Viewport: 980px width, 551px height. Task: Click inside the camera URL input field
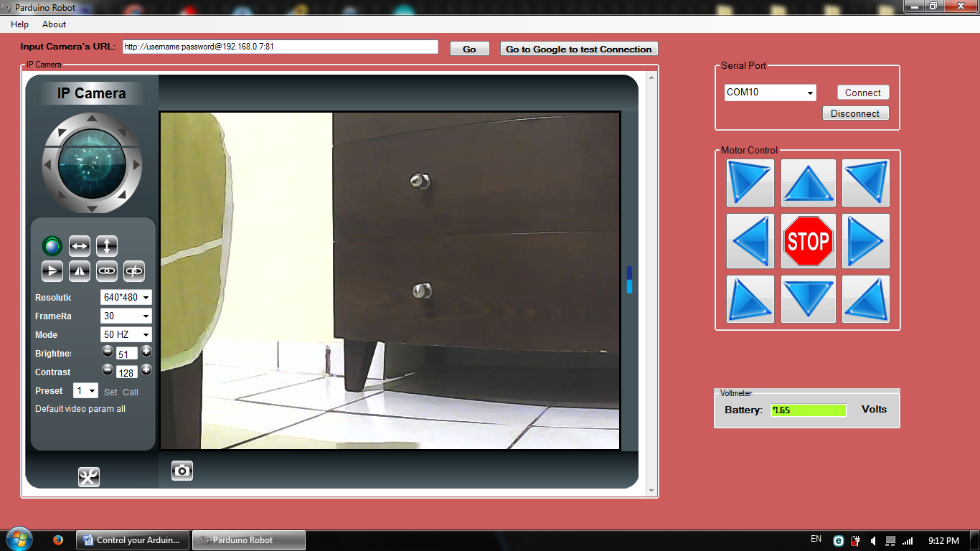(x=280, y=47)
